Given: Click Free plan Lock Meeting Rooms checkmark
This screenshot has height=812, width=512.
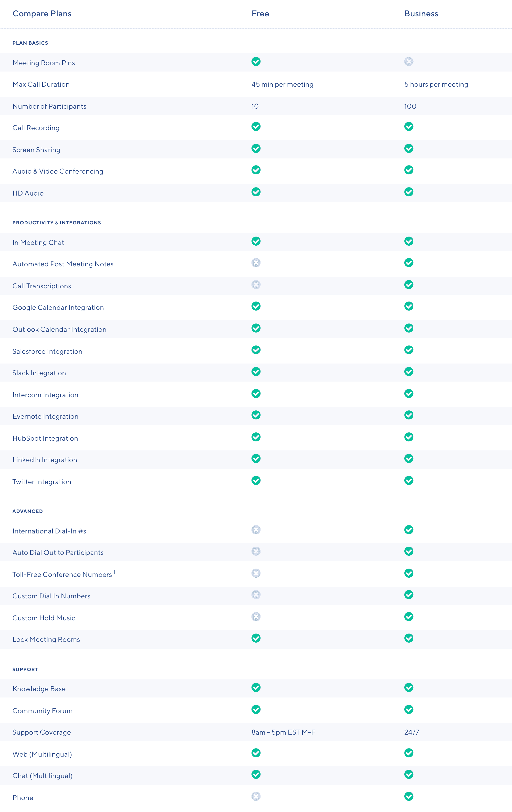Looking at the screenshot, I should [256, 638].
